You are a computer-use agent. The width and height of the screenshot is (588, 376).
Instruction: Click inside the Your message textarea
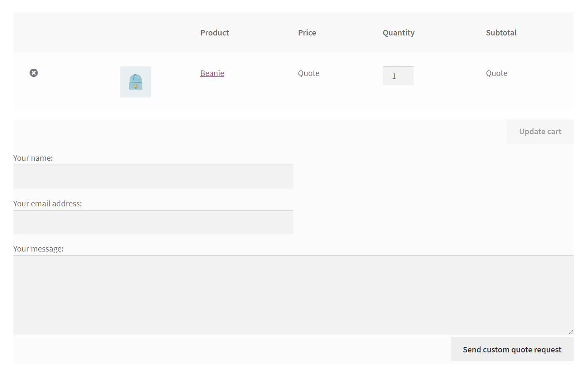pyautogui.click(x=293, y=295)
